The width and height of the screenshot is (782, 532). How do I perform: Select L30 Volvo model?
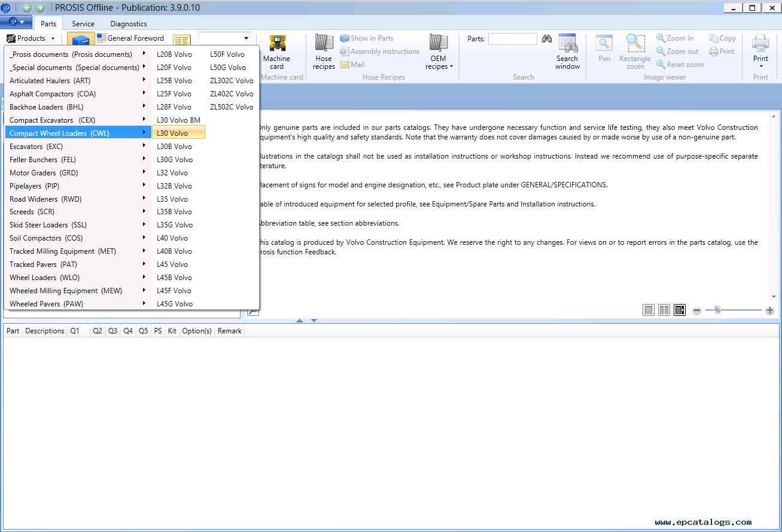point(178,133)
